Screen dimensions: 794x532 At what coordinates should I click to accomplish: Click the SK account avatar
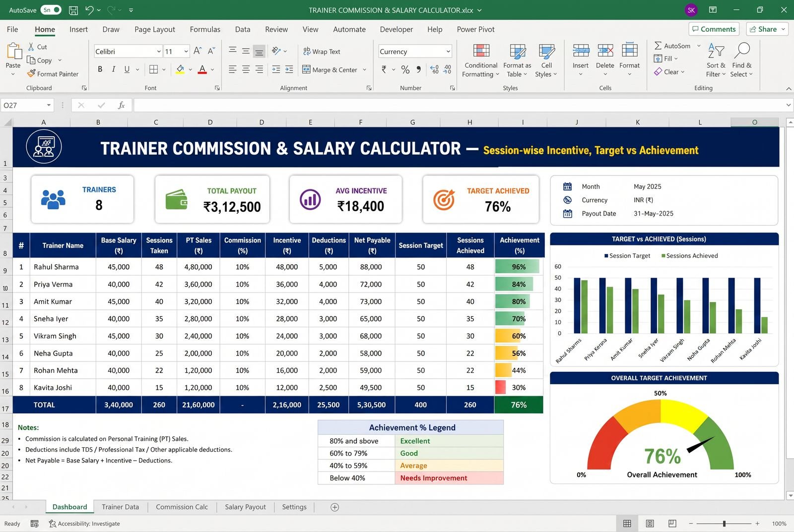click(691, 10)
